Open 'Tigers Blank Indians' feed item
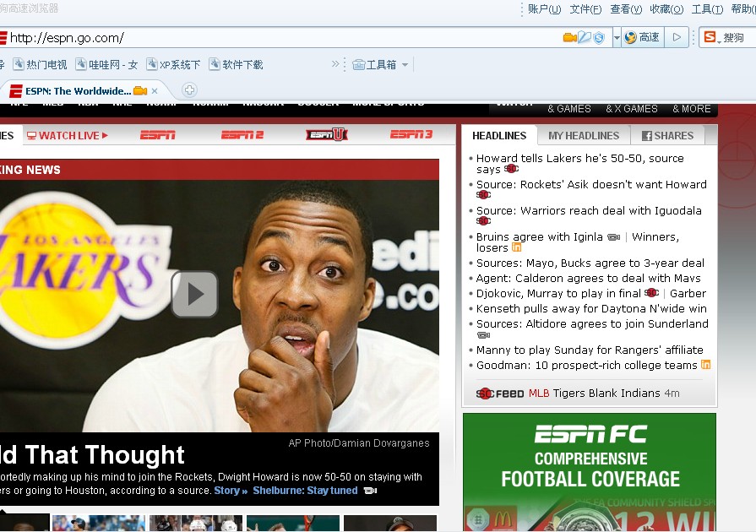Viewport: 756px width, 532px height. tap(606, 394)
